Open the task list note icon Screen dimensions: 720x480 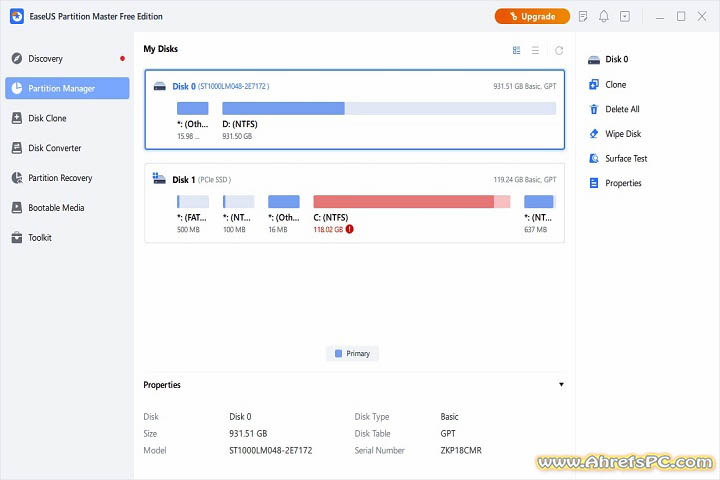tap(583, 17)
